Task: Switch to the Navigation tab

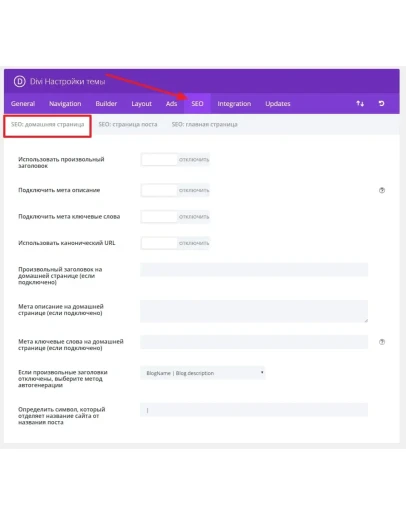Action: (65, 104)
